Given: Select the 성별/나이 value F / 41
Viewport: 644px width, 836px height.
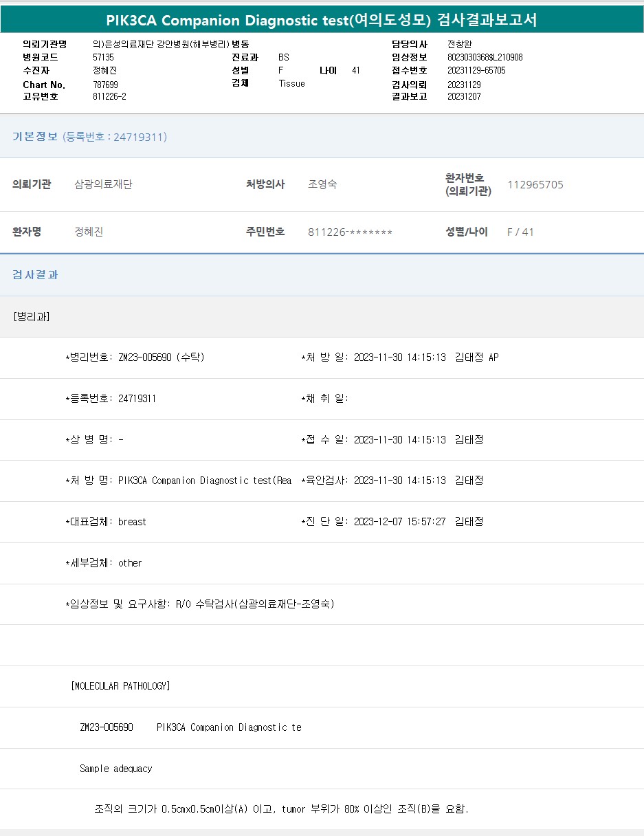Looking at the screenshot, I should [520, 232].
